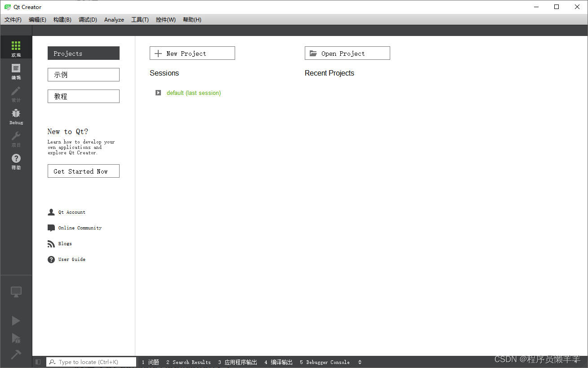Click the New Project button
This screenshot has width=588, height=368.
[192, 53]
